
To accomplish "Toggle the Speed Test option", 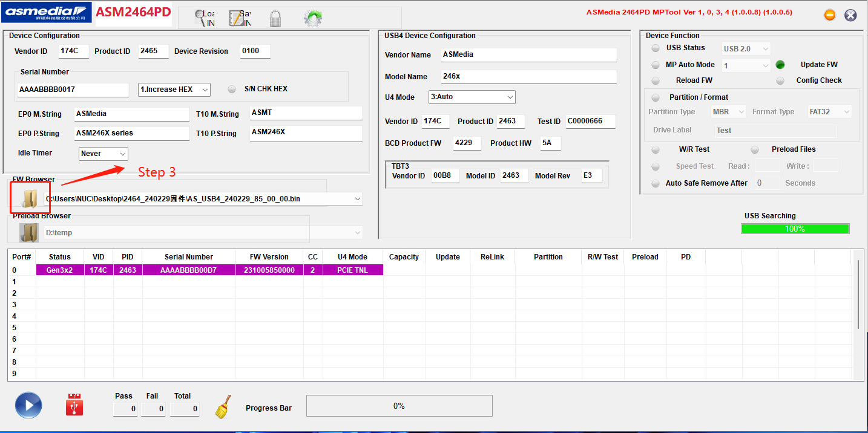I will tap(656, 166).
